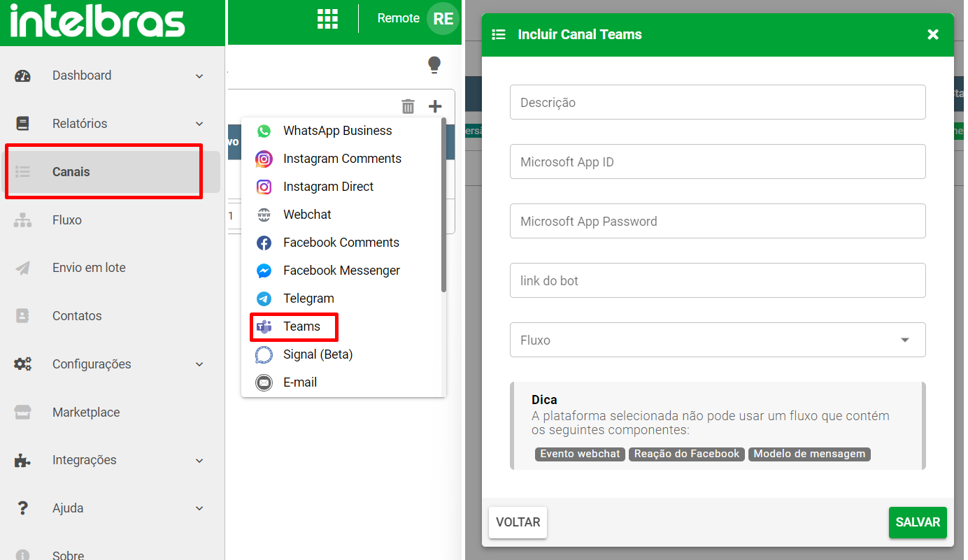Click the trash delete icon
Viewport: 968px width, 560px height.
(x=408, y=106)
